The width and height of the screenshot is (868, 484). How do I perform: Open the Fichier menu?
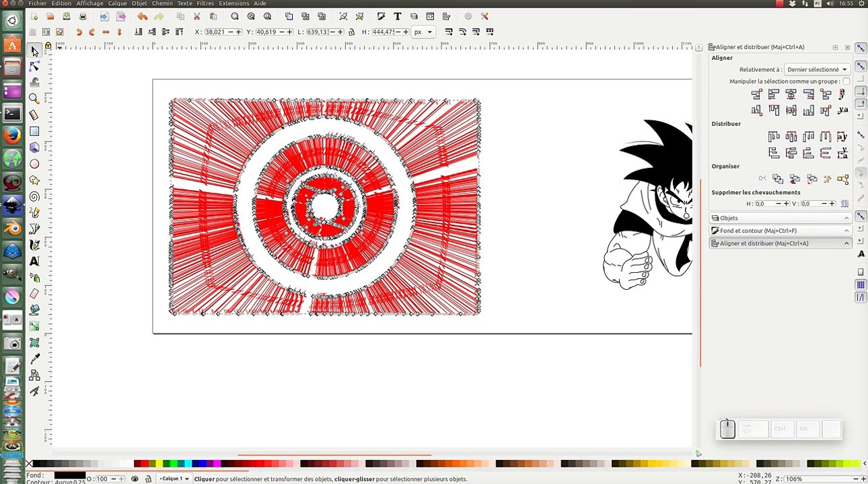pyautogui.click(x=38, y=3)
